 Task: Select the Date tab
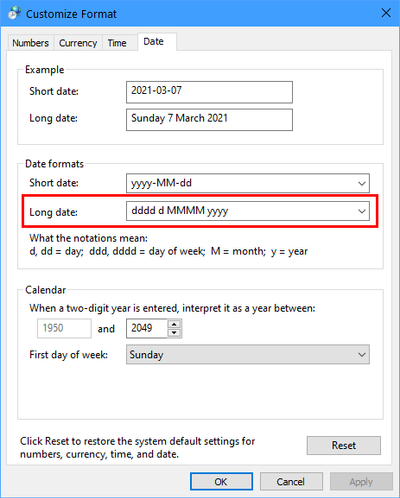point(154,42)
